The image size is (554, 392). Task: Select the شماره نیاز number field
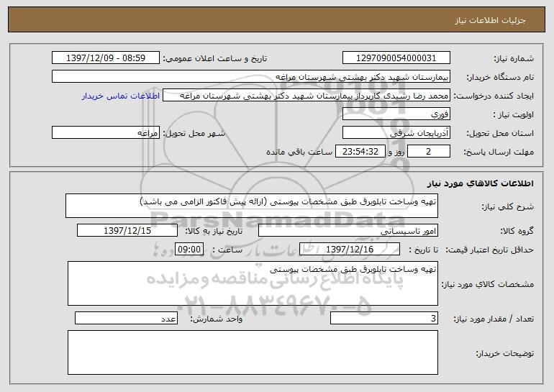point(396,58)
